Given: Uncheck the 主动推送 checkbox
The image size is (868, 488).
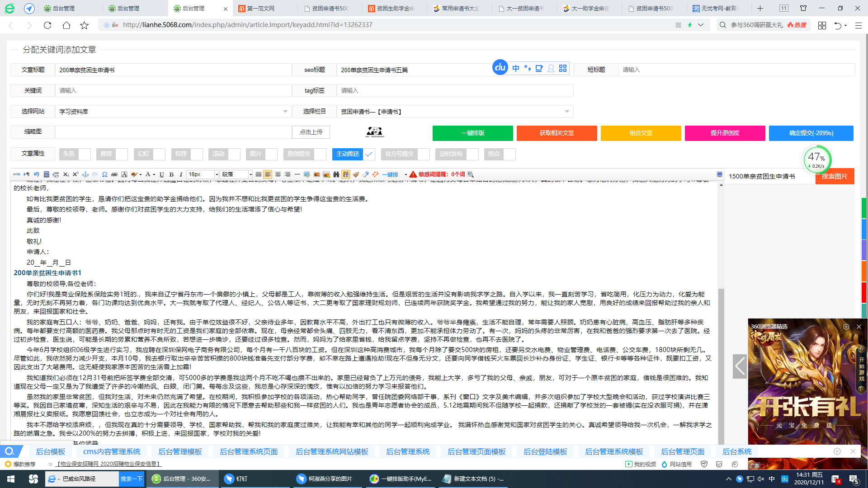Looking at the screenshot, I should pyautogui.click(x=368, y=154).
